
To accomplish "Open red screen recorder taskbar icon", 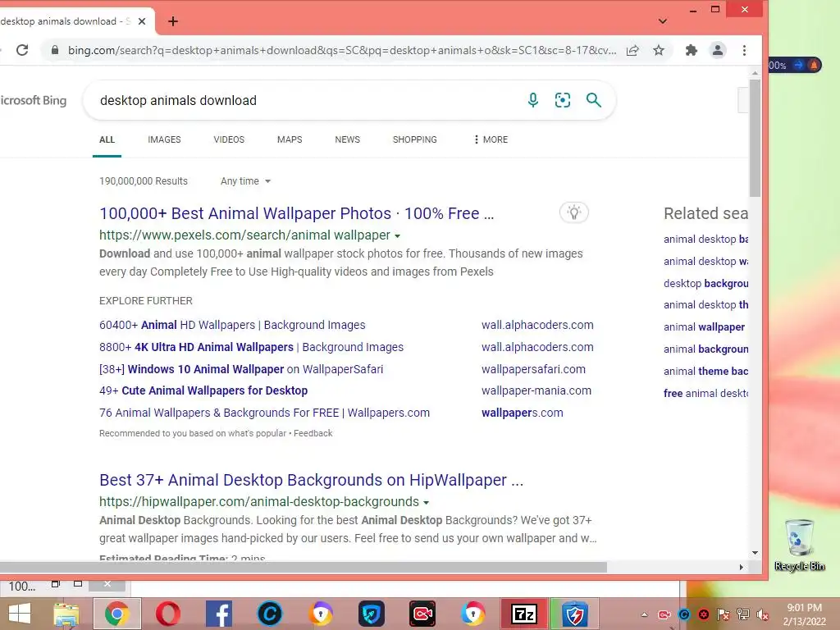I will 422,614.
